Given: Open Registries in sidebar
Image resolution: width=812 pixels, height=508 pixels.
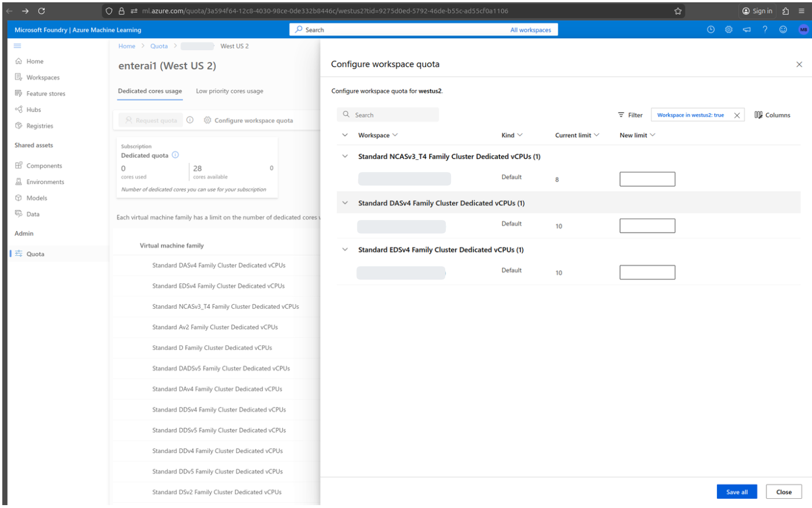Looking at the screenshot, I should 34,126.
